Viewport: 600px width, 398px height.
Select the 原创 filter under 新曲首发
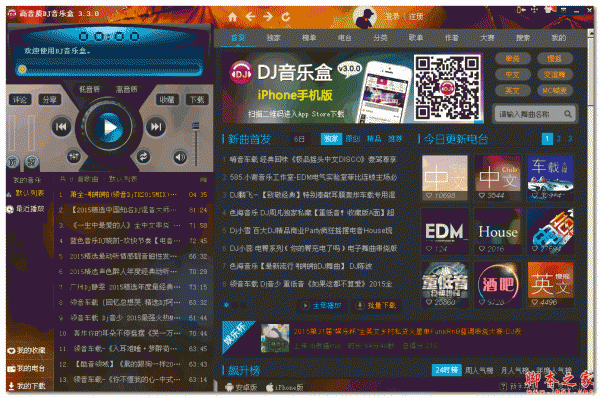point(353,139)
